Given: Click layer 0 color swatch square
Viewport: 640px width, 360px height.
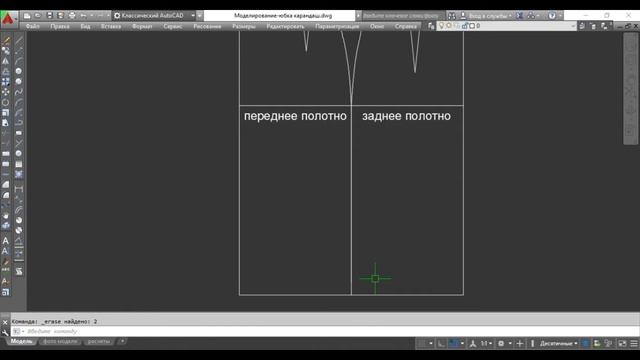Looking at the screenshot, I should click(x=472, y=26).
